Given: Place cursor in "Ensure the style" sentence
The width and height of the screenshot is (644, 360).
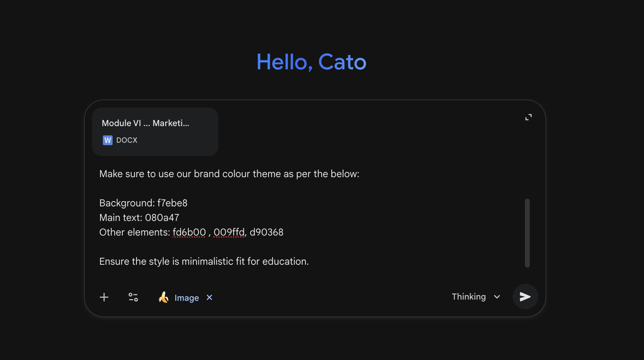Looking at the screenshot, I should click(x=204, y=261).
